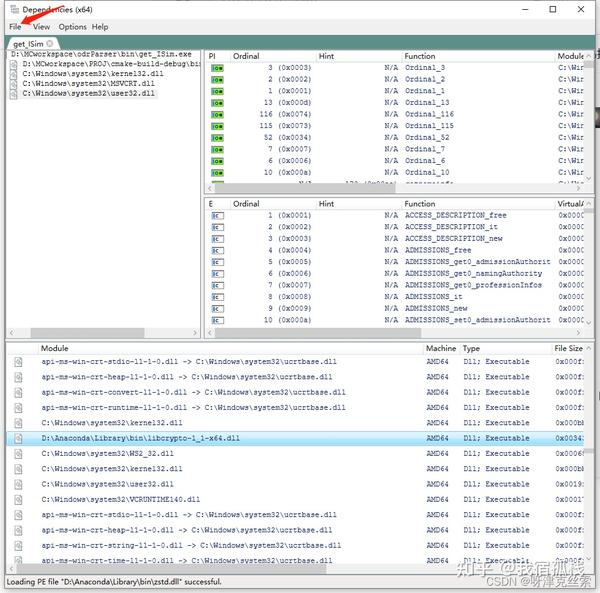Select VCRUNTIME140.dll module row
The width and height of the screenshot is (600, 593).
point(295,500)
